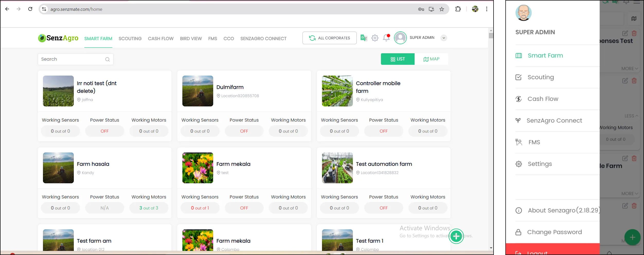Open the settings gear in web header
Viewport: 644px width, 255px height.
[x=375, y=38]
